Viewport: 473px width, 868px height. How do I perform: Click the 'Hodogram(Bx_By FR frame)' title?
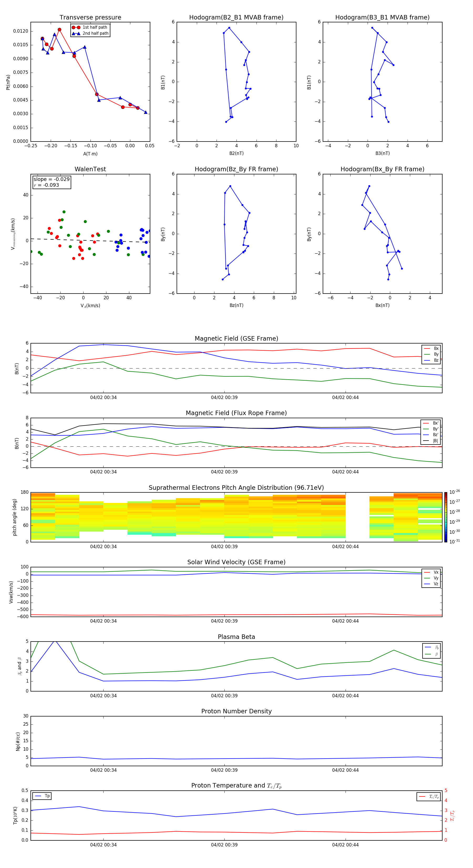pyautogui.click(x=382, y=169)
